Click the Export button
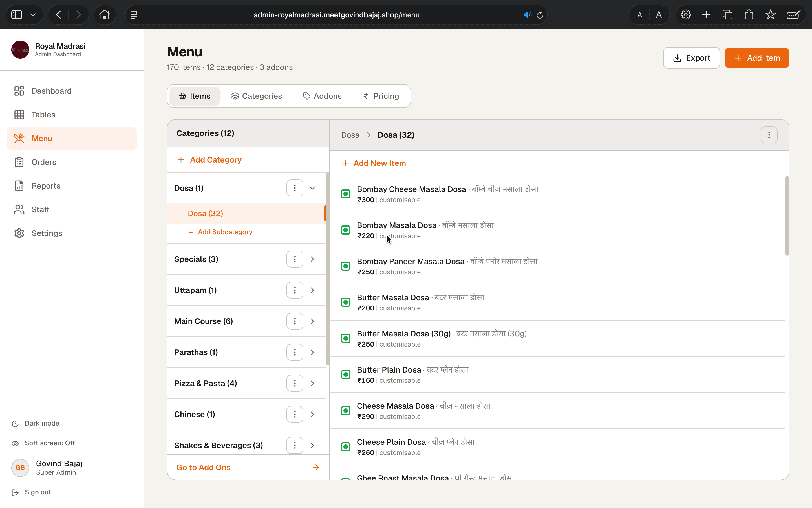The height and width of the screenshot is (508, 812). (691, 58)
